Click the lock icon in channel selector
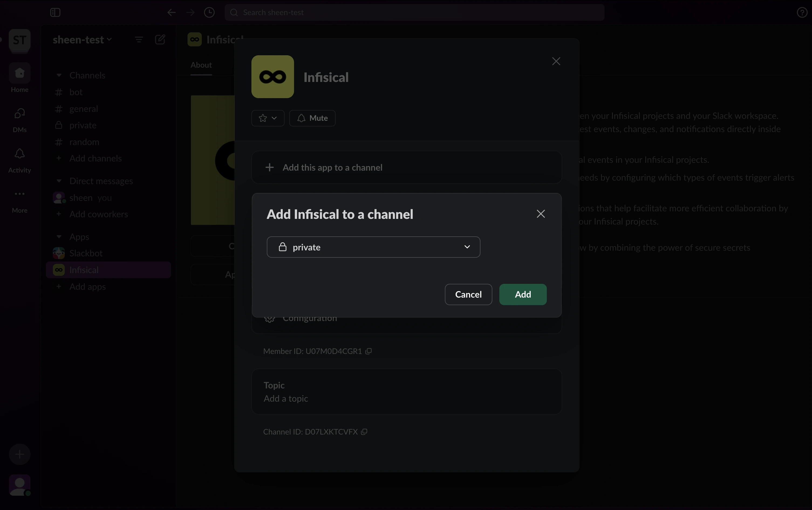Viewport: 812px width, 510px height. 283,247
